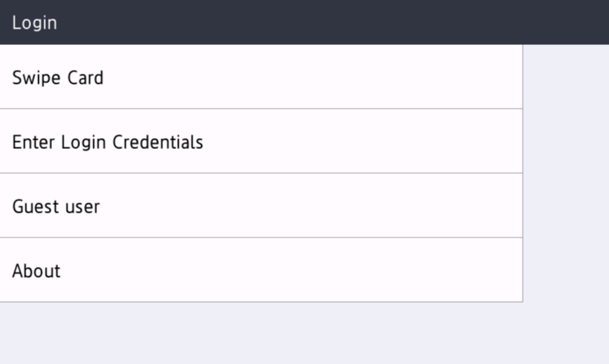Click the Enter Login Credentials list row

(311, 141)
